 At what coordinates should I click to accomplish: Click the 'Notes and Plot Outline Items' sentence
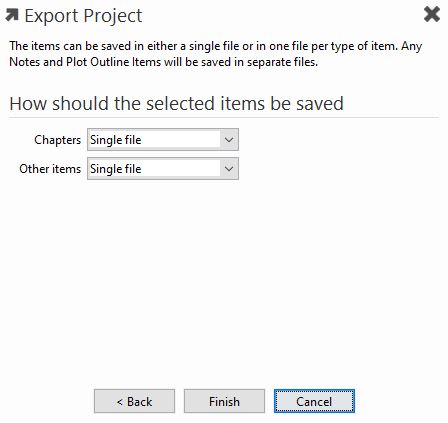point(163,62)
